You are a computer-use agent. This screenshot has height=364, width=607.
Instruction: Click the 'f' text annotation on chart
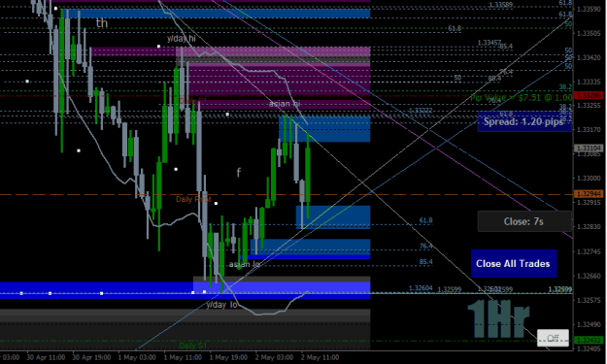pos(239,172)
